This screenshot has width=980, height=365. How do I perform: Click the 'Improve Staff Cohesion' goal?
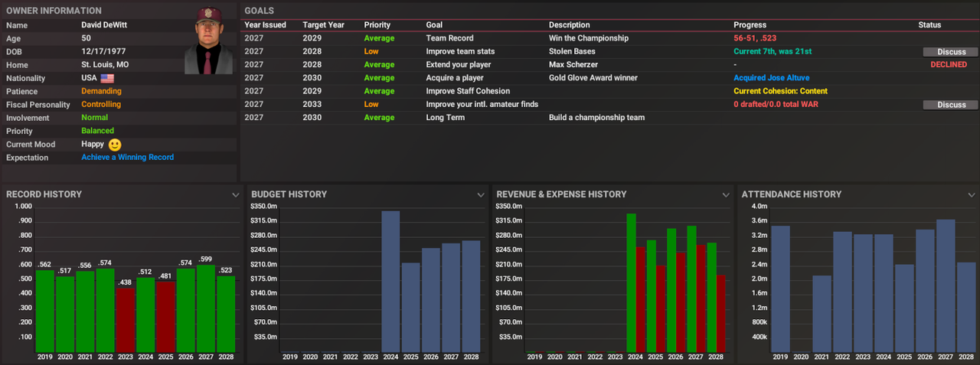[467, 91]
